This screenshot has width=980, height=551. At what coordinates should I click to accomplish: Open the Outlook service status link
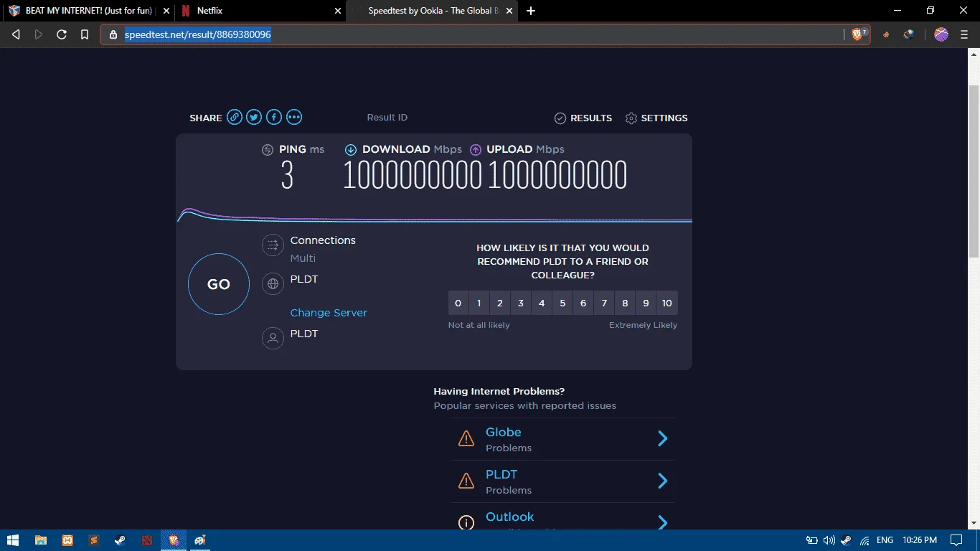[x=510, y=517]
